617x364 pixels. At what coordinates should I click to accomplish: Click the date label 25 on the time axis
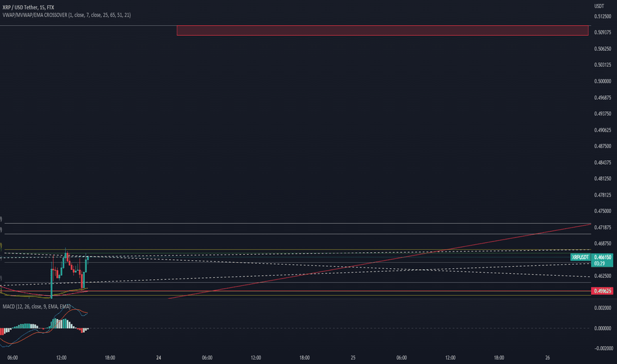(353, 357)
